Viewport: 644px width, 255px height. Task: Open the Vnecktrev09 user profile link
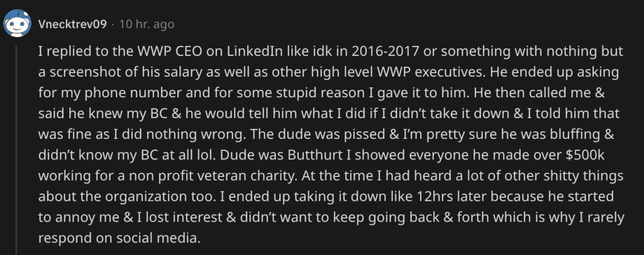tap(72, 24)
